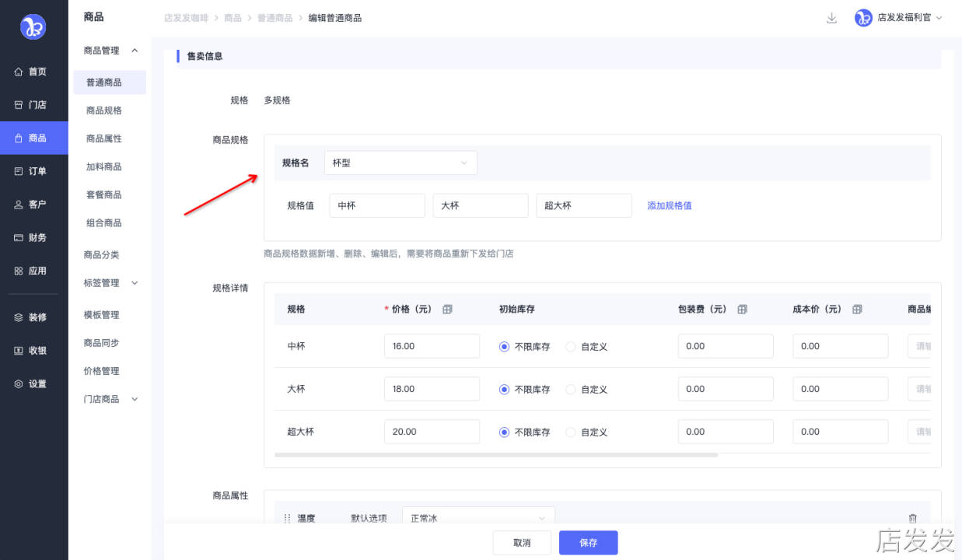962x560 pixels.
Task: Click the 20.00 price field
Action: 432,432
